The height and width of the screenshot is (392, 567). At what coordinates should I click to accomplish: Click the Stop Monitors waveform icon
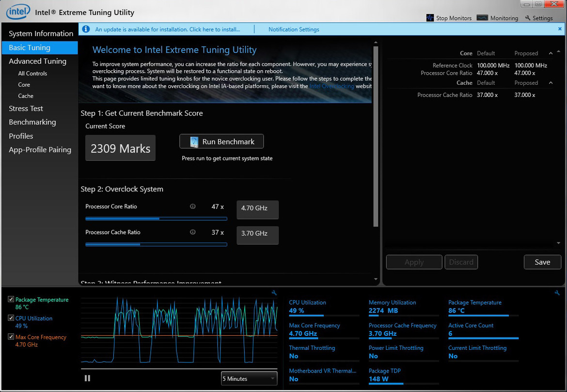(x=430, y=18)
